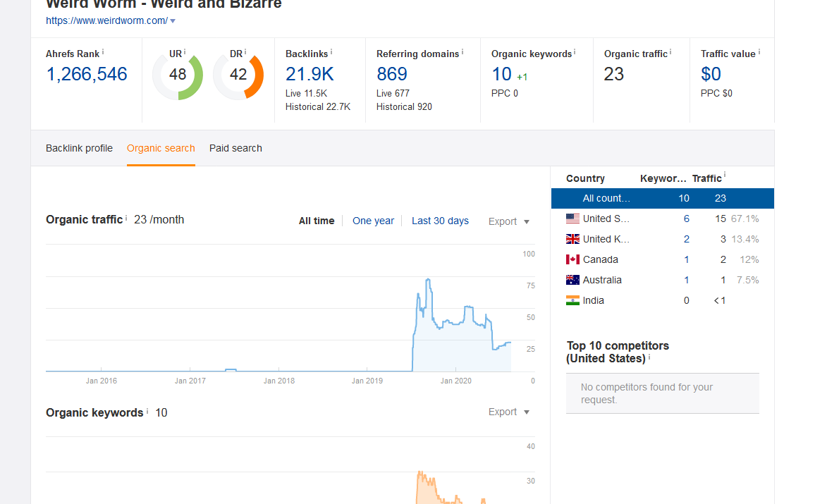Switch chart range to Last 30 days

[x=440, y=221]
